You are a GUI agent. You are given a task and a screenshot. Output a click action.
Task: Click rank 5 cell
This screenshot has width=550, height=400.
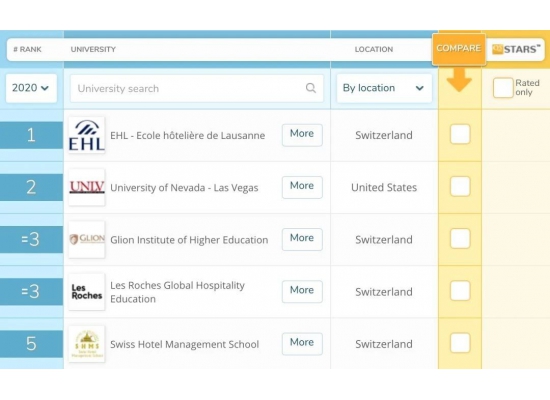pyautogui.click(x=31, y=344)
